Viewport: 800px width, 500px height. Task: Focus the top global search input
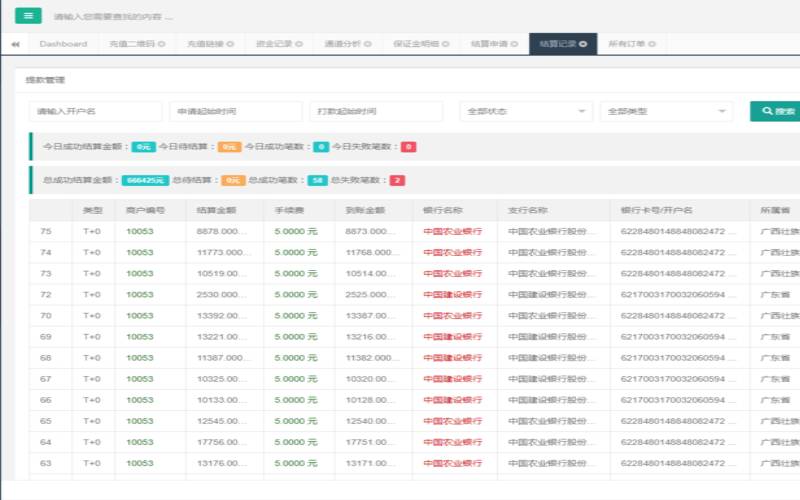(114, 17)
